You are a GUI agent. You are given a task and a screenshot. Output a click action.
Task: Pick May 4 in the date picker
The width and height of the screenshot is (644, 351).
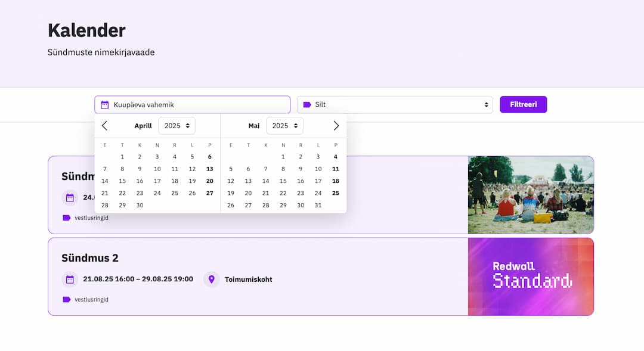(x=336, y=157)
